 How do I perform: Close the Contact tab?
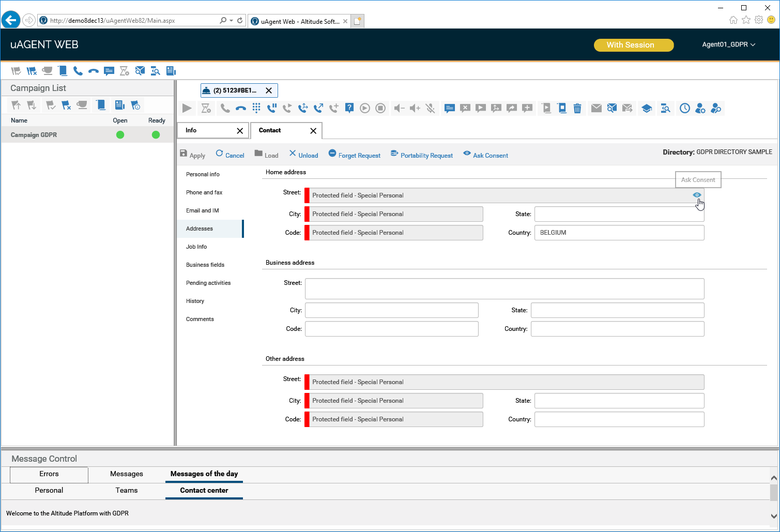click(x=313, y=131)
